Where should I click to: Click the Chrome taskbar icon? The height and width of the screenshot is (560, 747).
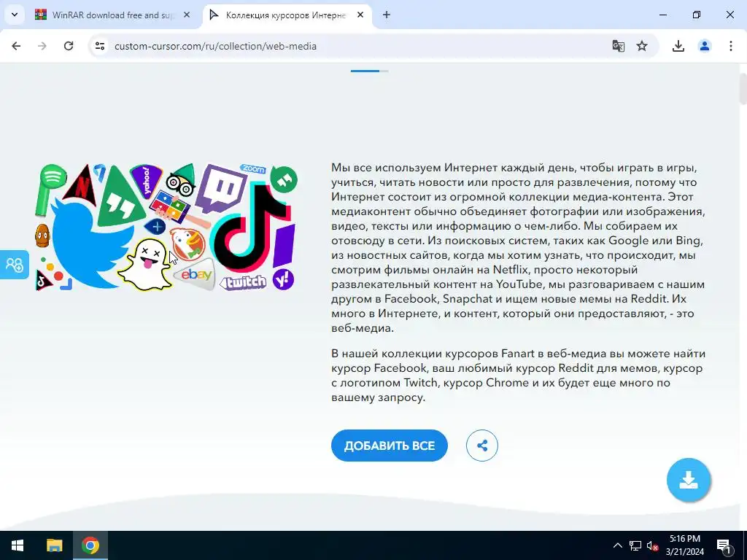90,545
